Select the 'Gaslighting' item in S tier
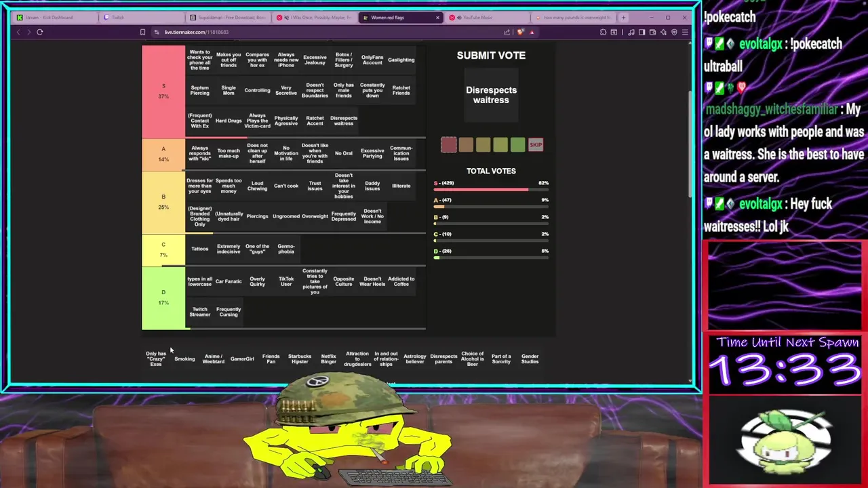The image size is (868, 488). click(x=401, y=60)
